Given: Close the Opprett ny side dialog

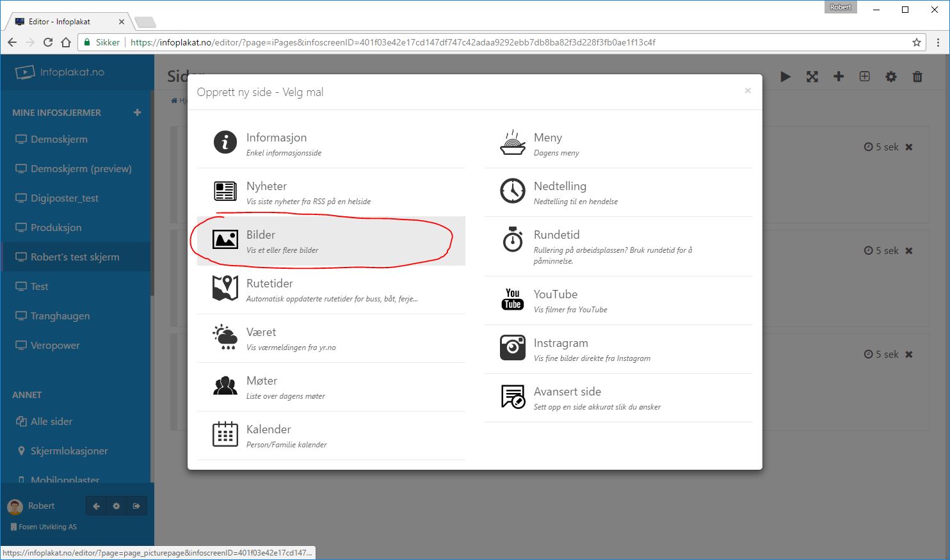Looking at the screenshot, I should [747, 91].
